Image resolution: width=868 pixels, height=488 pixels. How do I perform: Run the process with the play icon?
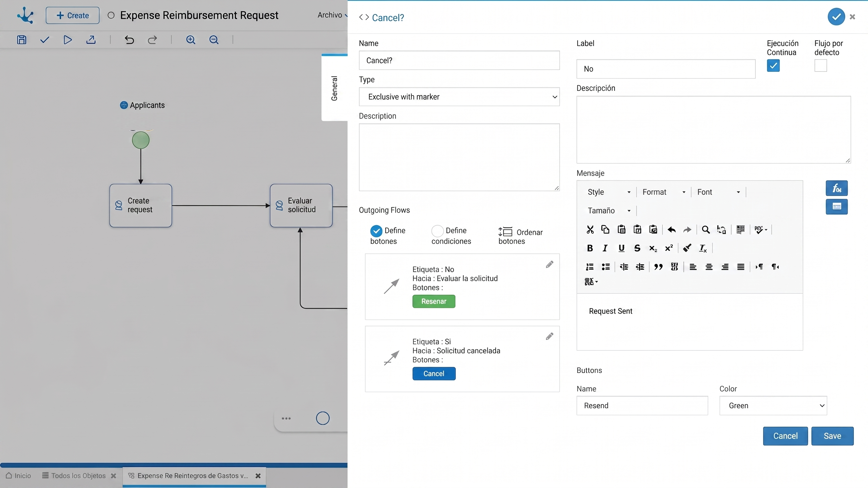click(x=67, y=40)
